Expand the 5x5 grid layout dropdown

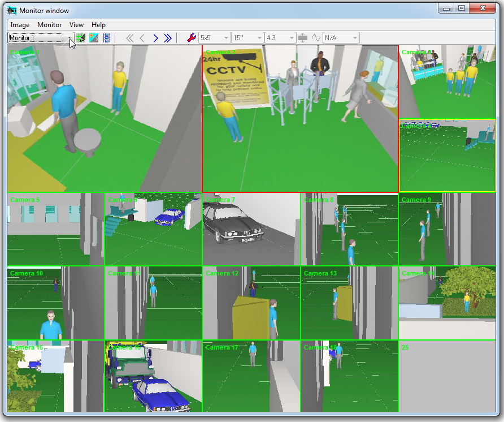(226, 38)
